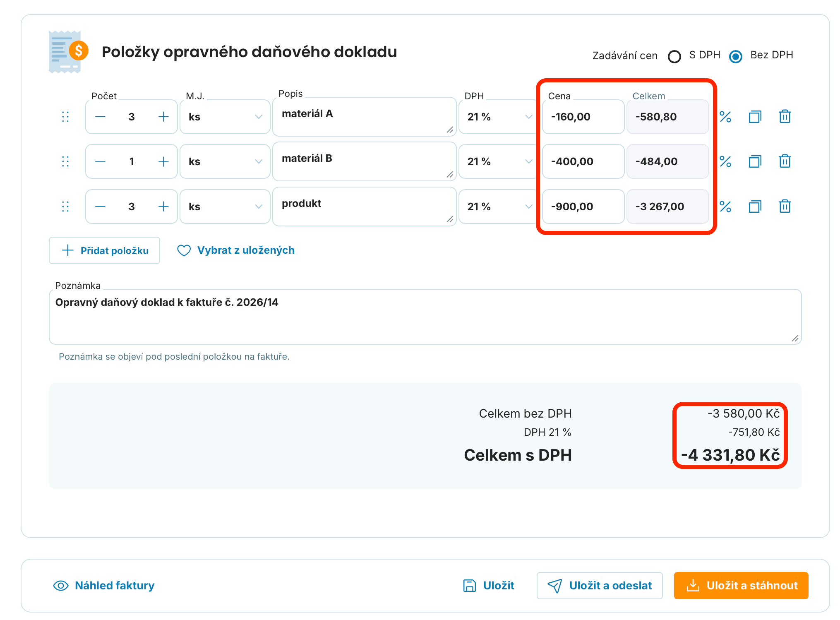This screenshot has height=620, width=840.
Task: Grab the drag handle of produkt row
Action: pos(65,207)
